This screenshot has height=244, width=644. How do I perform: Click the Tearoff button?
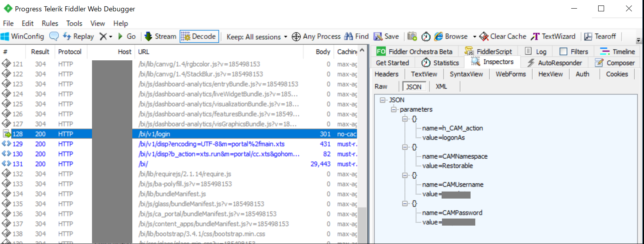pos(600,36)
